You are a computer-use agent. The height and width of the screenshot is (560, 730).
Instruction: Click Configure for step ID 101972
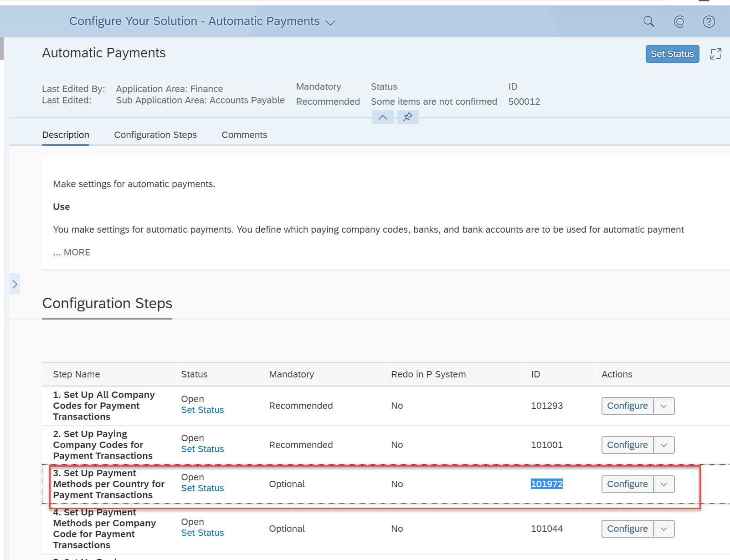point(627,484)
